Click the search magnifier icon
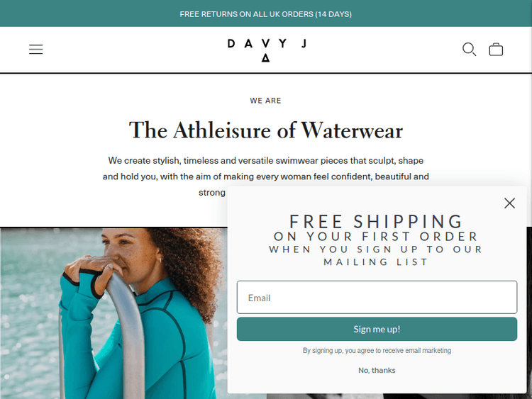 [x=470, y=49]
